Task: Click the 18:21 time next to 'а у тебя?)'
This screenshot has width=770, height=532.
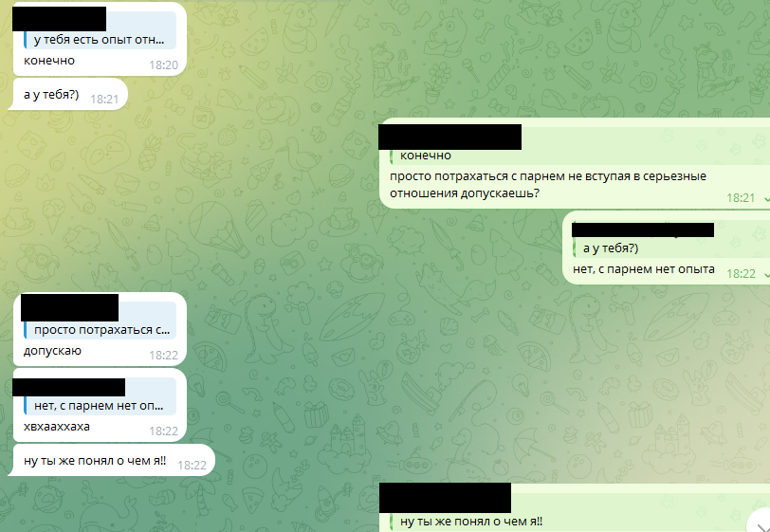Action: coord(104,100)
